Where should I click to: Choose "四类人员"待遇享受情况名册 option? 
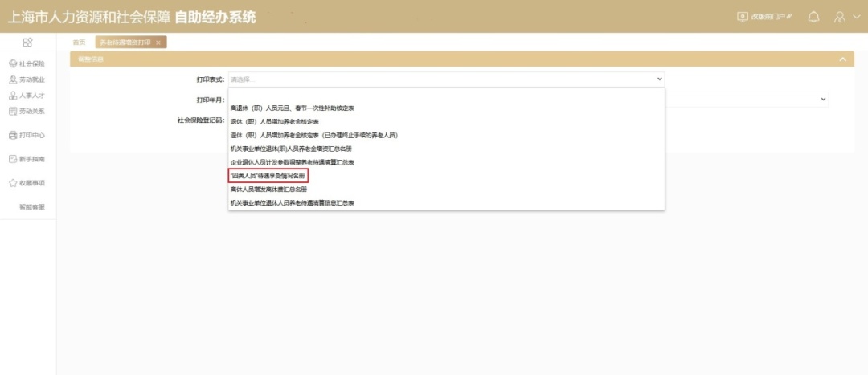click(x=268, y=176)
